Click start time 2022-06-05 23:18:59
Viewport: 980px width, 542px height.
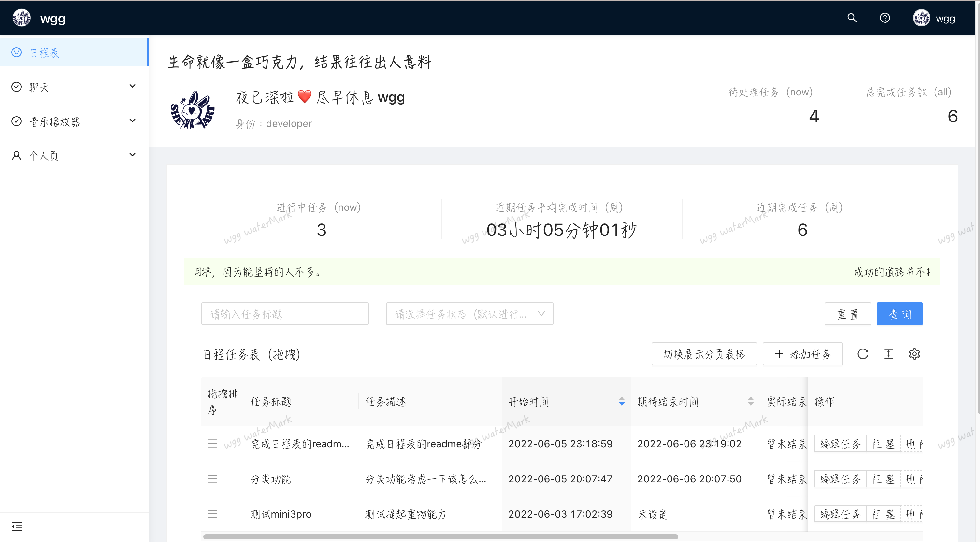[x=560, y=444]
